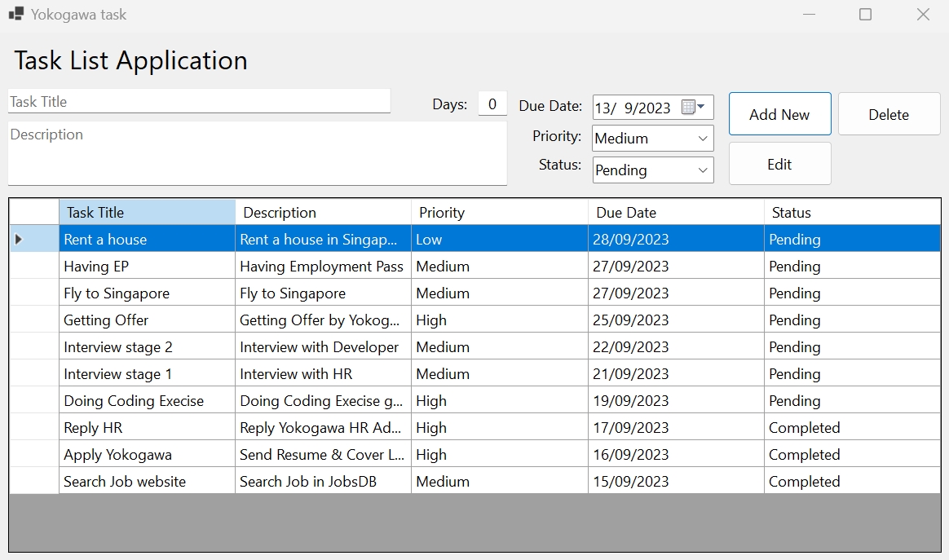Click the Add New button
Screen dimensions: 949x560
[x=779, y=113]
